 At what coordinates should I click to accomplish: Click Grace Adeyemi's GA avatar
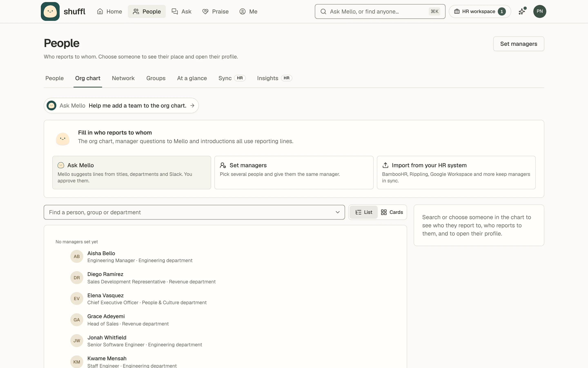77,320
